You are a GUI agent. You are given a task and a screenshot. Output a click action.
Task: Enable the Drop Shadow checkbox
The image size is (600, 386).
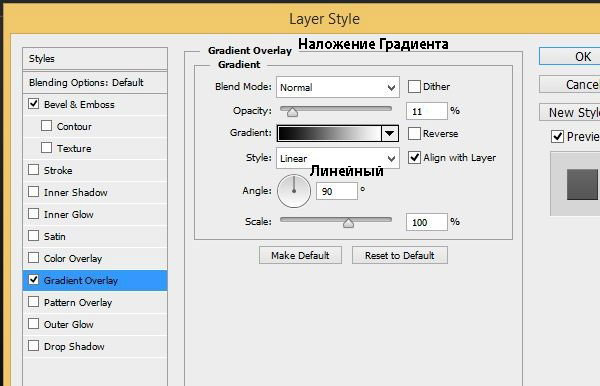click(x=34, y=345)
